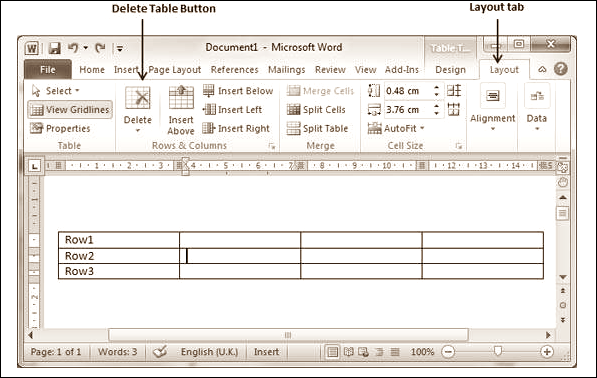Click the Row3 table cell
The image size is (597, 378).
tap(119, 271)
